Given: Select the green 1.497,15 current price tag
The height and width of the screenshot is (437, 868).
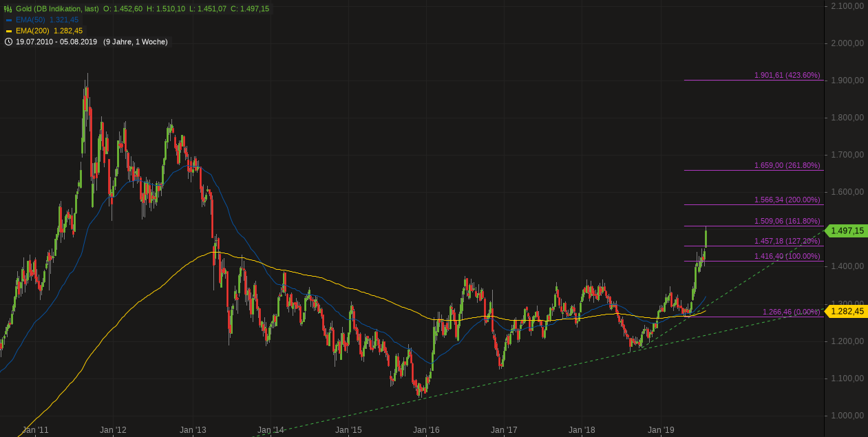Looking at the screenshot, I should tap(847, 231).
